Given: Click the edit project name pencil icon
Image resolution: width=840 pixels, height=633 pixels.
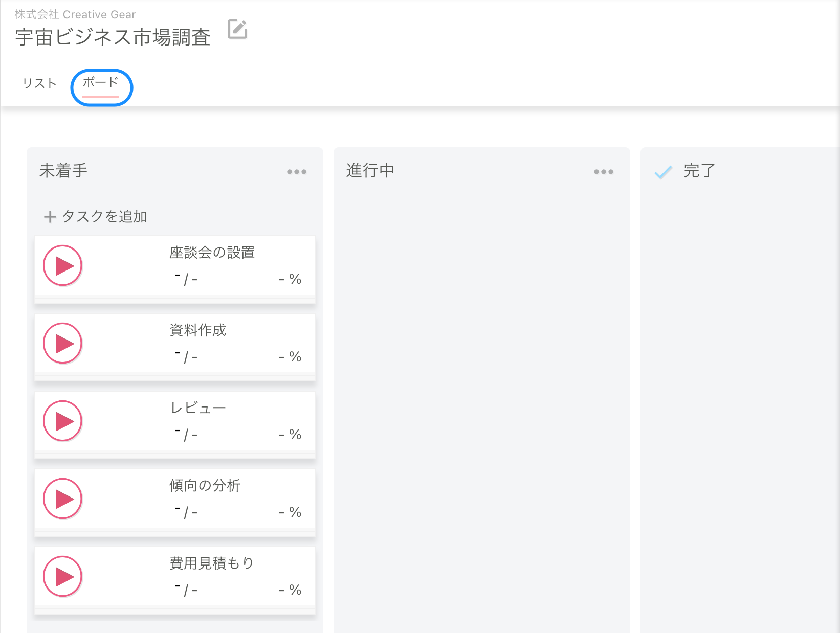Looking at the screenshot, I should (x=237, y=29).
